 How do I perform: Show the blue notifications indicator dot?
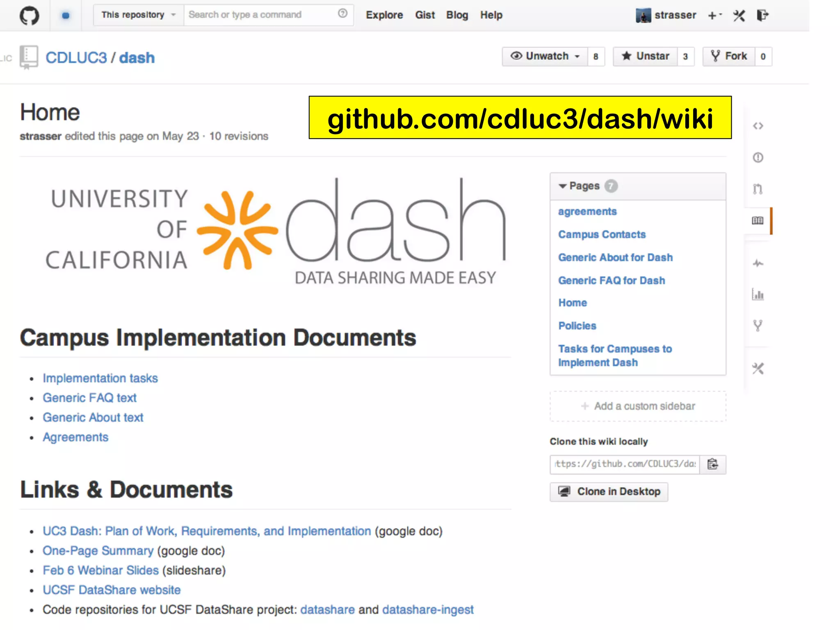click(x=66, y=16)
